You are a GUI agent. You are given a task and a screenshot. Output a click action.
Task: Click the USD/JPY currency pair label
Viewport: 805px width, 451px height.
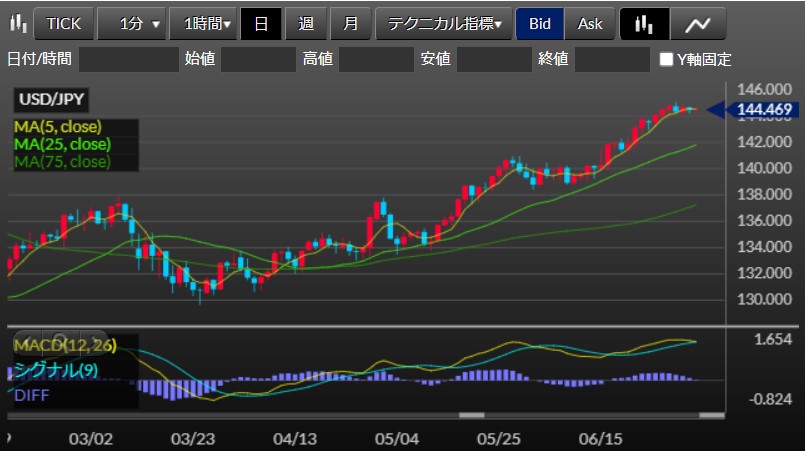[48, 100]
